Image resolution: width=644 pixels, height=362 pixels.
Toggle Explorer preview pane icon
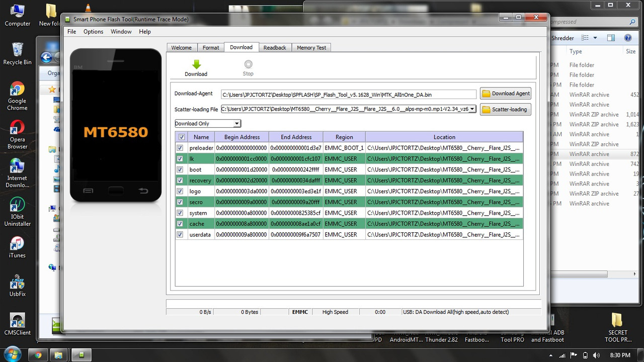[x=611, y=38]
